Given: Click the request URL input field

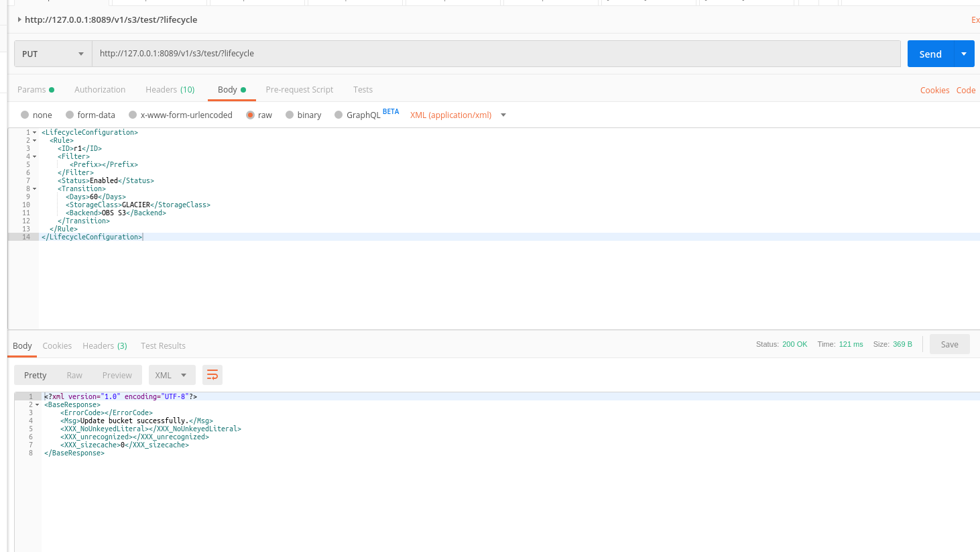Looking at the screenshot, I should [496, 54].
